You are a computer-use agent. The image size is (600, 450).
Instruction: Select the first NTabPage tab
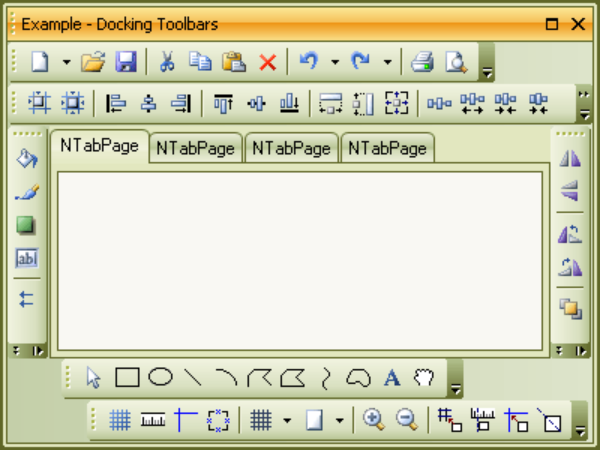click(x=99, y=146)
